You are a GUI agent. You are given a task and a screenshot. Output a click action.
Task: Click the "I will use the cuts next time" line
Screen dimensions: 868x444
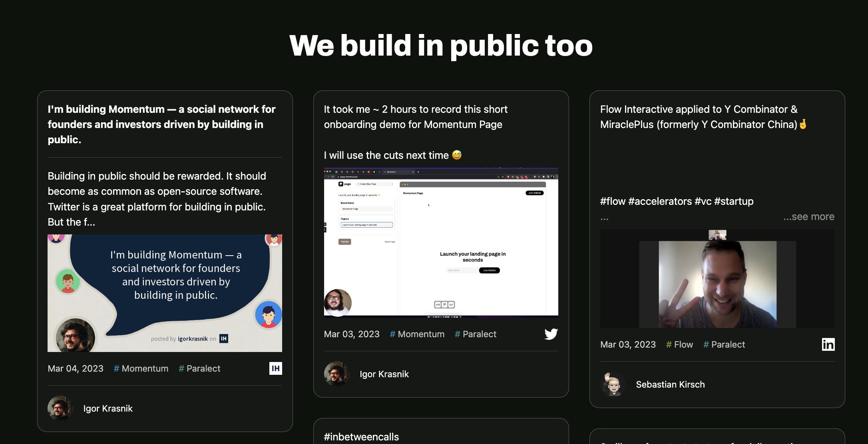pos(393,155)
